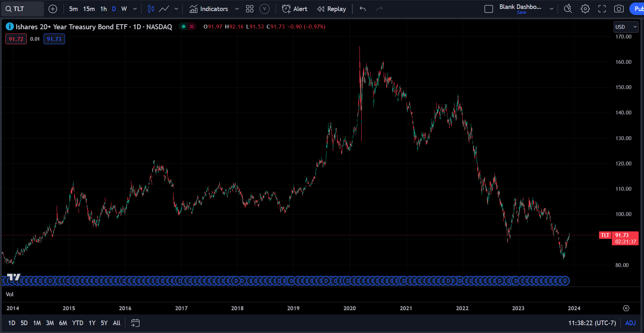Undo the last chart action
Image resolution: width=644 pixels, height=333 pixels.
pos(363,9)
